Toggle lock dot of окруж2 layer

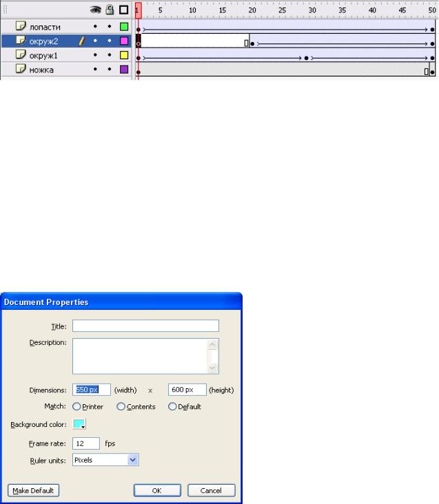point(110,41)
